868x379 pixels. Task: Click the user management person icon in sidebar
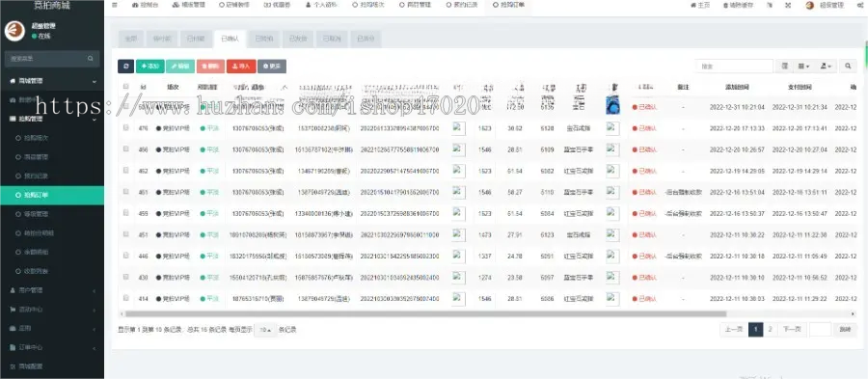click(x=13, y=290)
